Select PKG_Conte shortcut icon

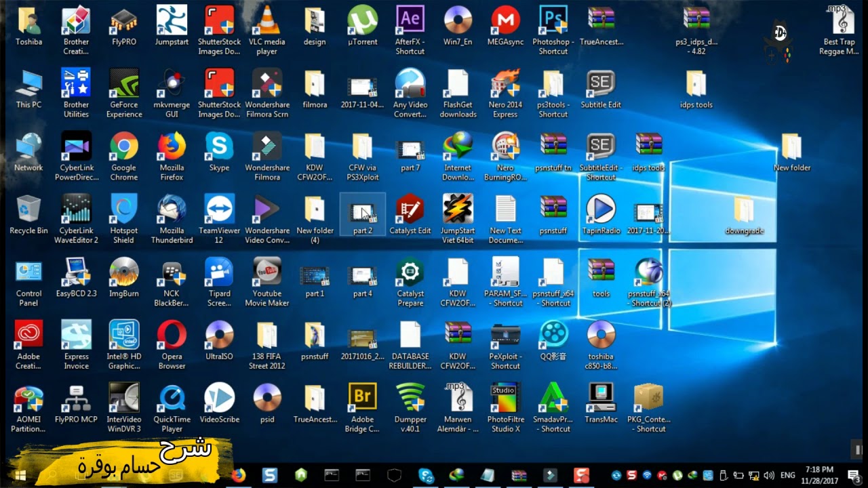click(x=648, y=398)
